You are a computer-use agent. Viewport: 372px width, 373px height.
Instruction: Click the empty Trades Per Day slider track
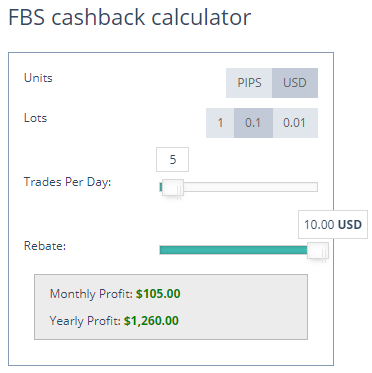point(251,187)
